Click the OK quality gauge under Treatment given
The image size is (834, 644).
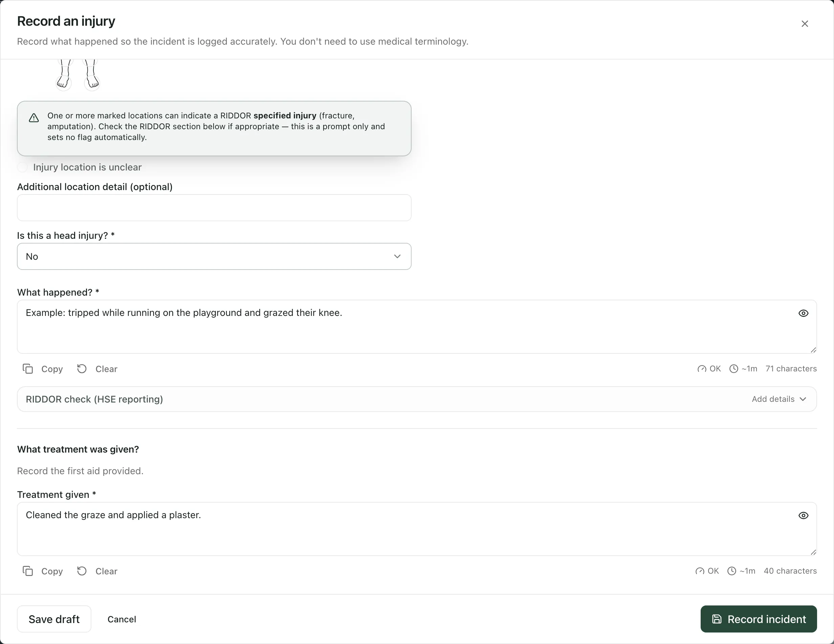pos(707,571)
